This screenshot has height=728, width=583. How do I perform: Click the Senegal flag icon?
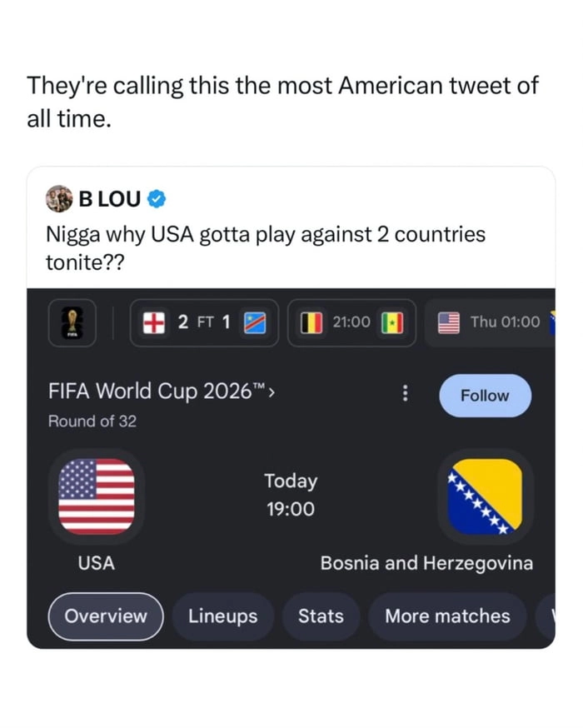[x=392, y=322]
